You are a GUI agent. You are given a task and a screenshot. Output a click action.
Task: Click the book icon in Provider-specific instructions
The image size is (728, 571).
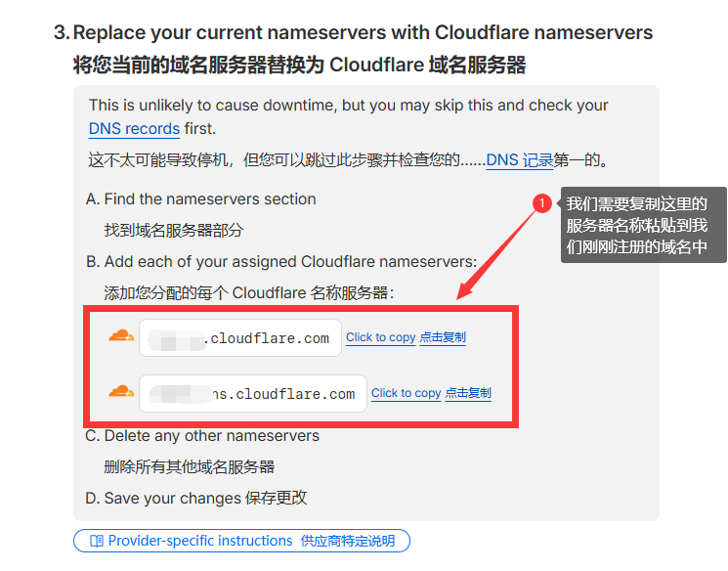click(x=96, y=541)
